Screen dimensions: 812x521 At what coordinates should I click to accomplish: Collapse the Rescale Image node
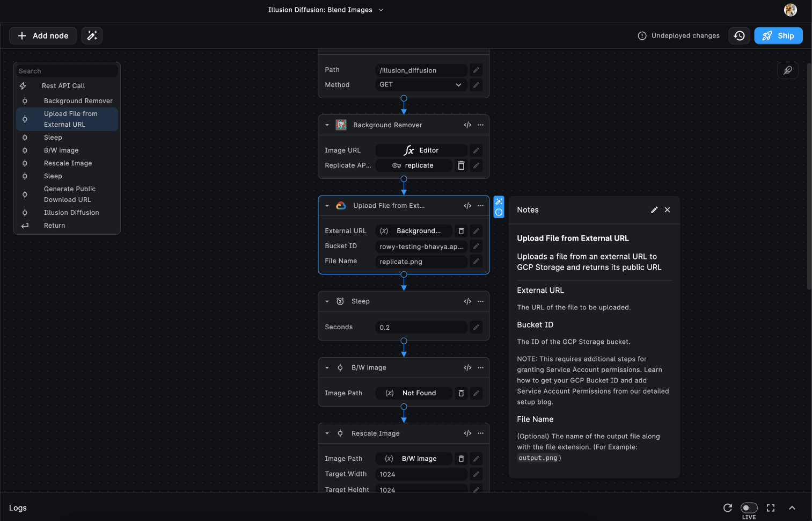[327, 433]
